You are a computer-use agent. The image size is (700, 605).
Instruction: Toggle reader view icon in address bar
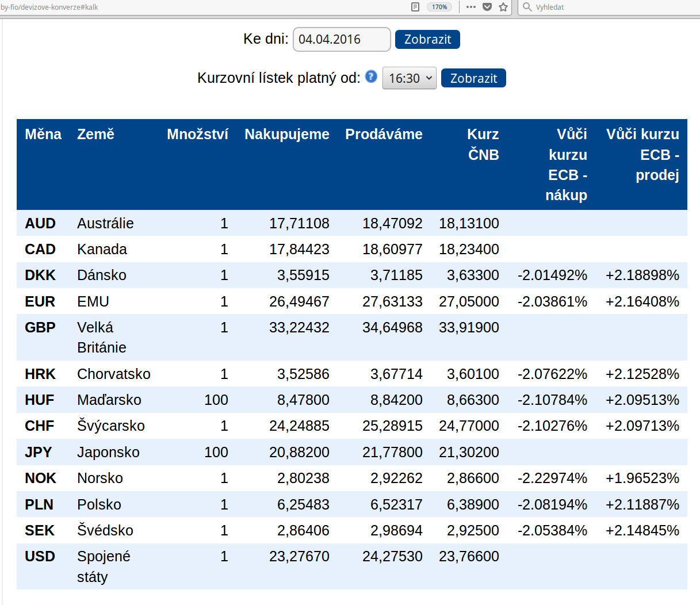click(x=415, y=7)
